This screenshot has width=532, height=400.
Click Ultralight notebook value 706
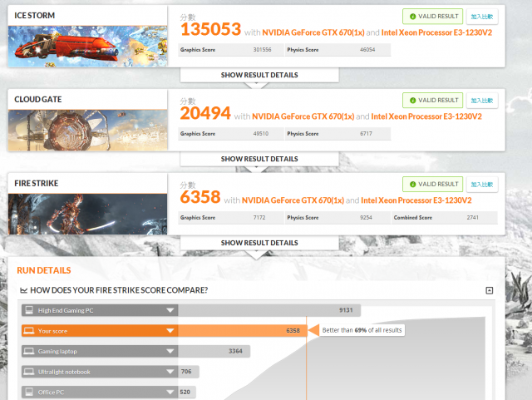tap(186, 372)
